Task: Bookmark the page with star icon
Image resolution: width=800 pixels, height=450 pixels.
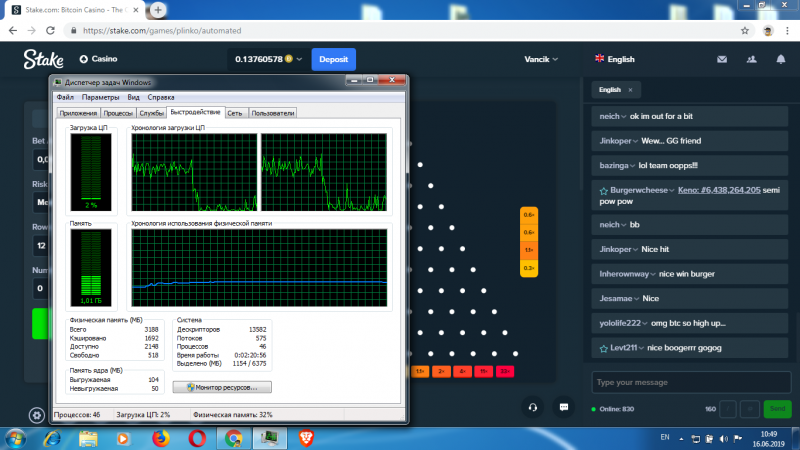Action: tap(745, 31)
